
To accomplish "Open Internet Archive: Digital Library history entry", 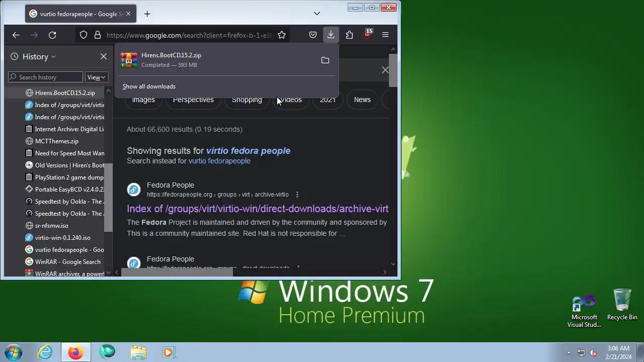I will (64, 129).
